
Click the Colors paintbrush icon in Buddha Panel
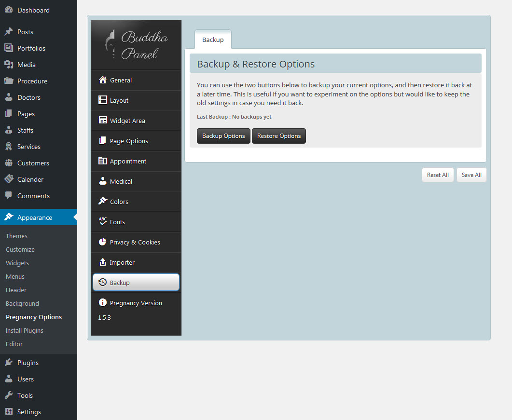(102, 202)
